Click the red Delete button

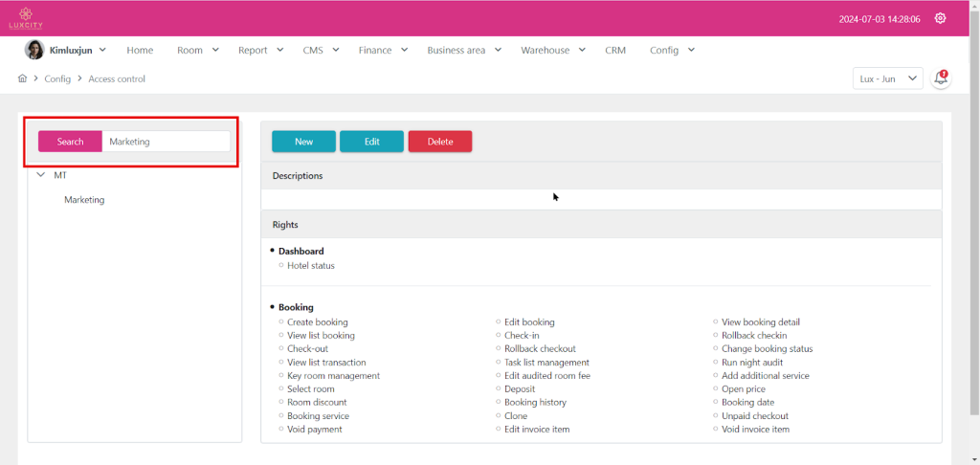pyautogui.click(x=440, y=142)
